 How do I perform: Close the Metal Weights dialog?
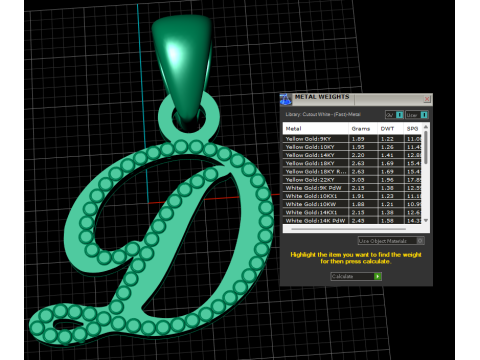pyautogui.click(x=427, y=99)
